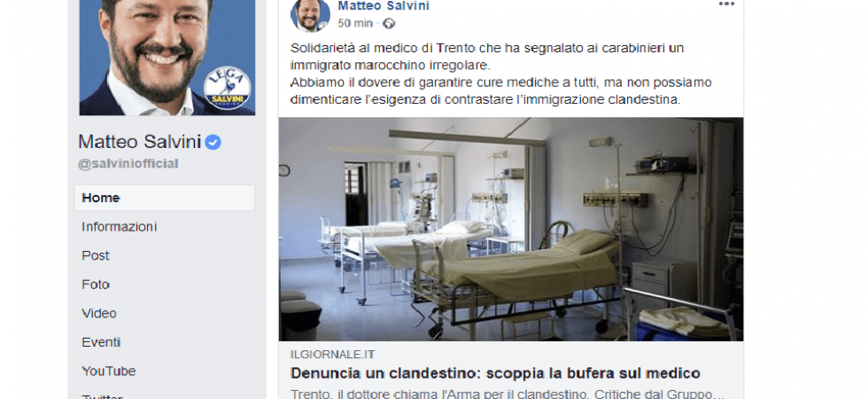Screen dimensions: 868x399
Task: Click the blue verified badge next to Matteo Salvini
Action: [x=213, y=143]
